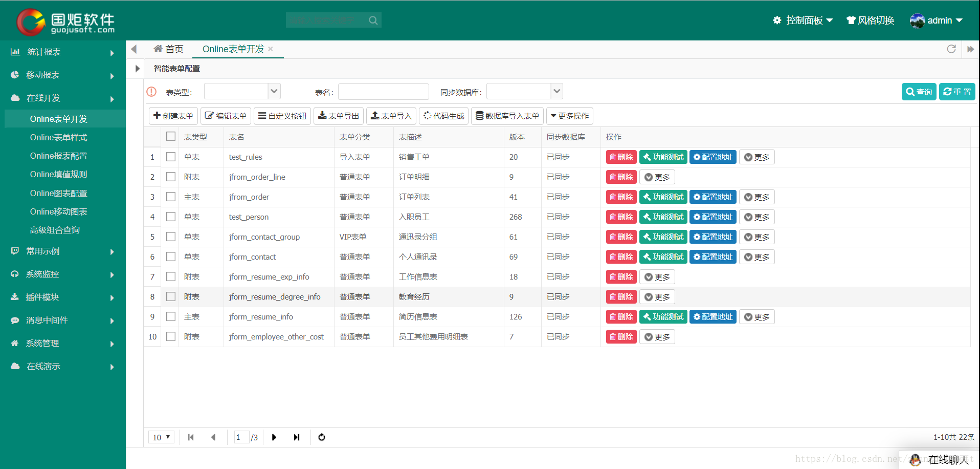Expand 系统管理 sidebar menu
Screen dimensions: 980x469
(x=62, y=344)
